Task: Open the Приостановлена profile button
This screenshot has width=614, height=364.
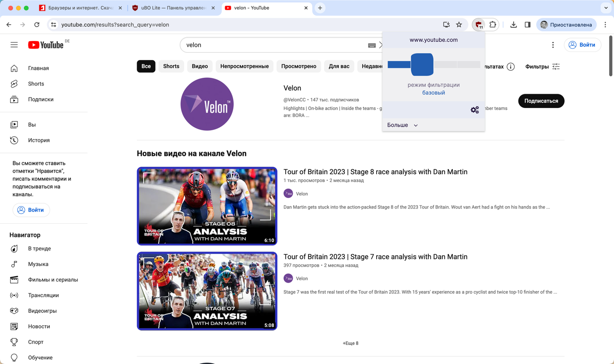Action: [566, 25]
